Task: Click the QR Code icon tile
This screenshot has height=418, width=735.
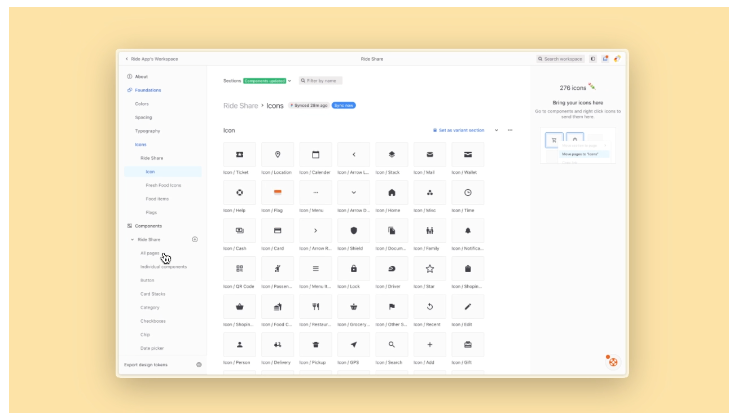Action: [240, 269]
